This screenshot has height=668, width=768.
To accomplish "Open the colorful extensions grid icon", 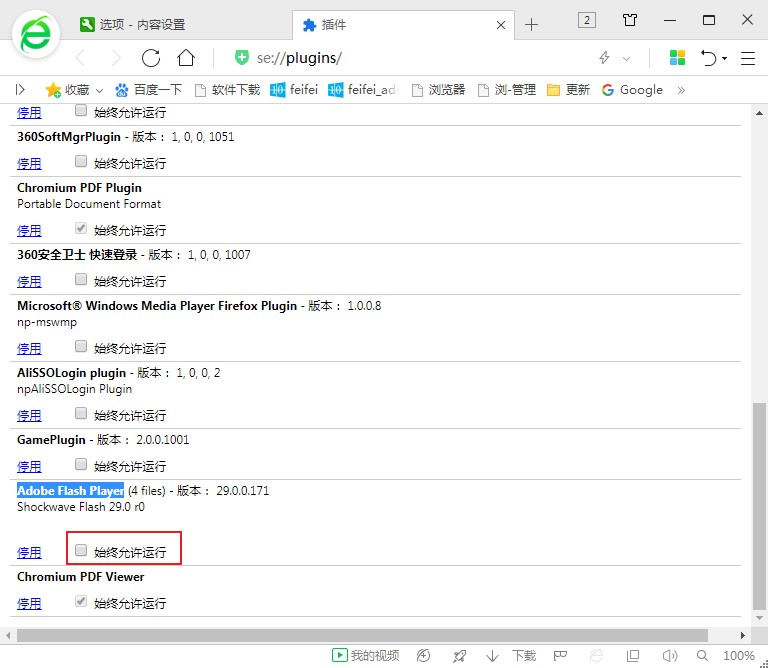I will point(677,58).
